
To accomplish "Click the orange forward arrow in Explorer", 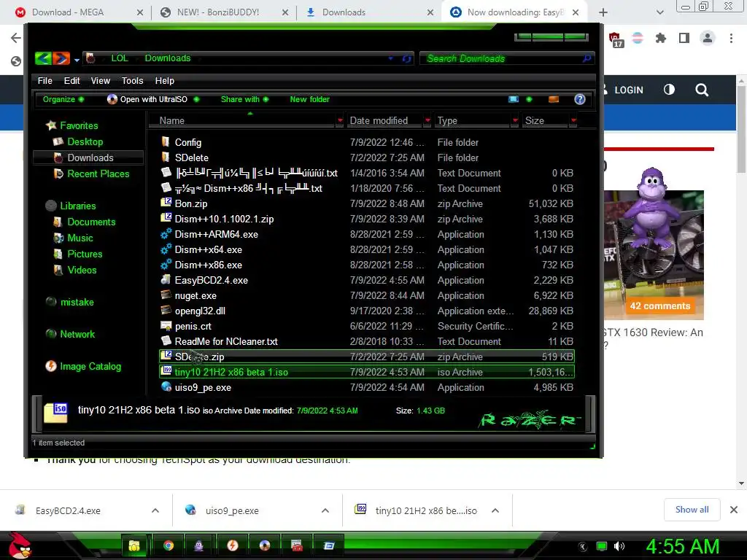I will point(61,58).
